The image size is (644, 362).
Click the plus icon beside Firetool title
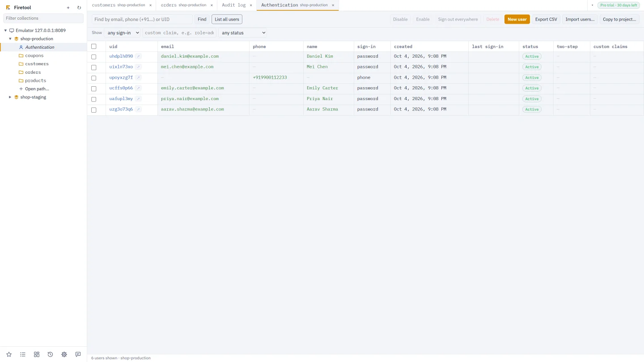68,8
